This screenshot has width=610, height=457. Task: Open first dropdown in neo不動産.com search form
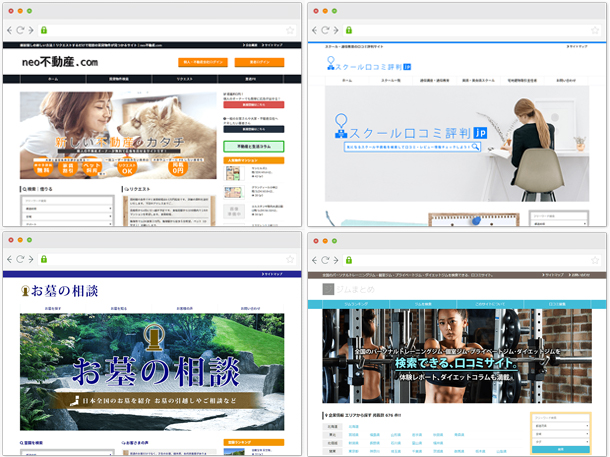(67, 209)
